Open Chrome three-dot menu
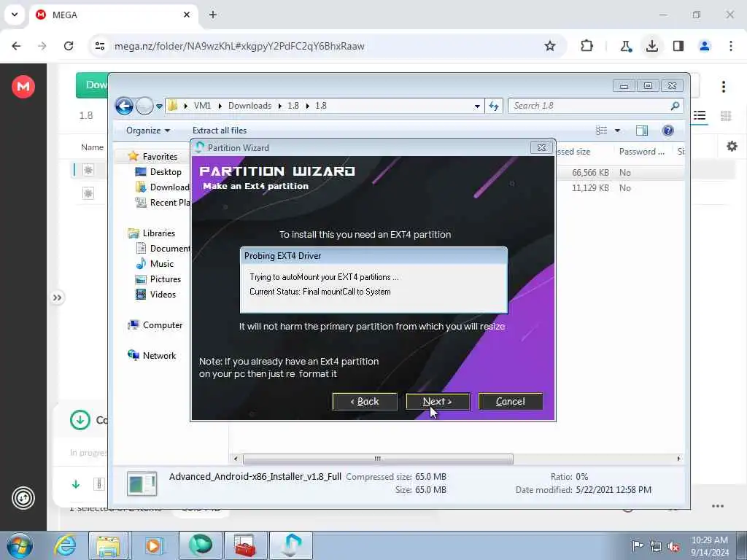 pos(731,46)
